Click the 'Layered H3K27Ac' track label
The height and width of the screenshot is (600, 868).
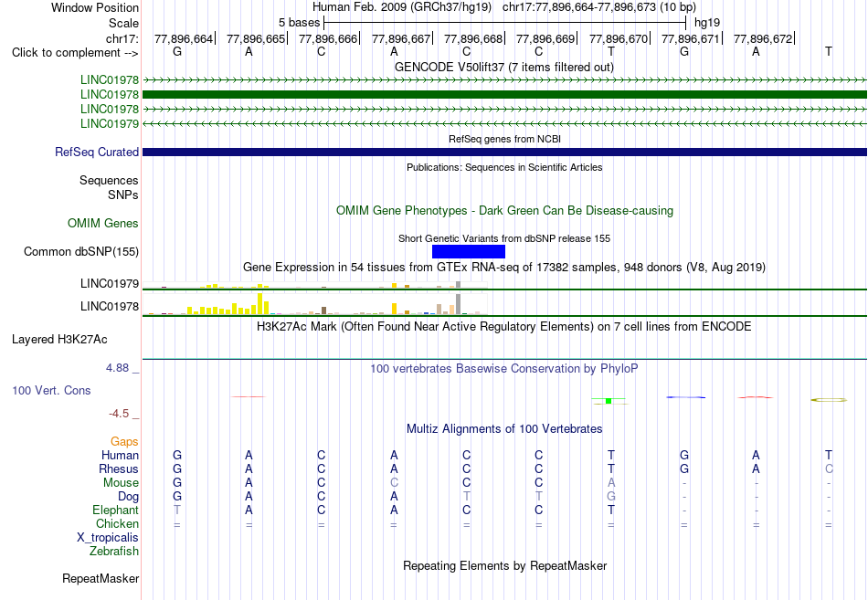[x=59, y=340]
